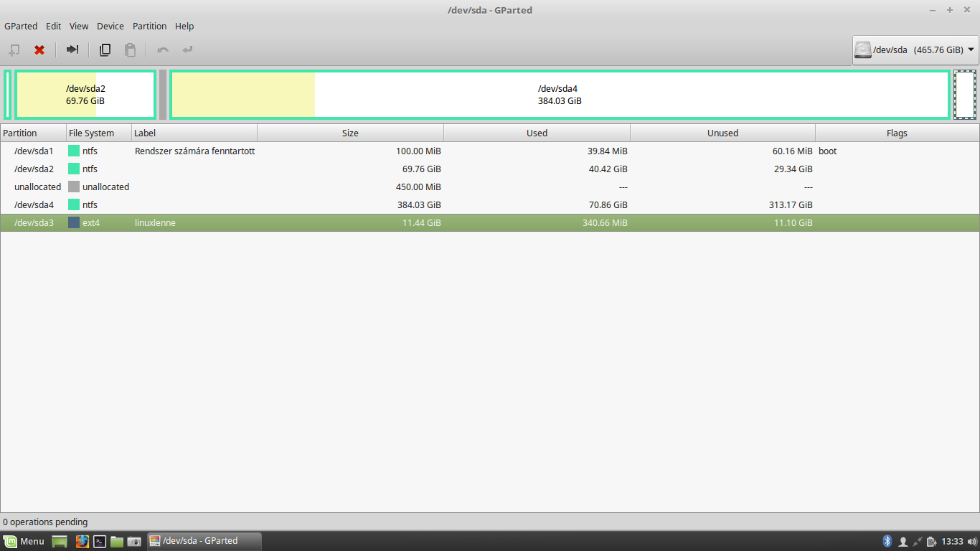This screenshot has height=551, width=980.
Task: Launch Terminal from the taskbar
Action: (100, 542)
